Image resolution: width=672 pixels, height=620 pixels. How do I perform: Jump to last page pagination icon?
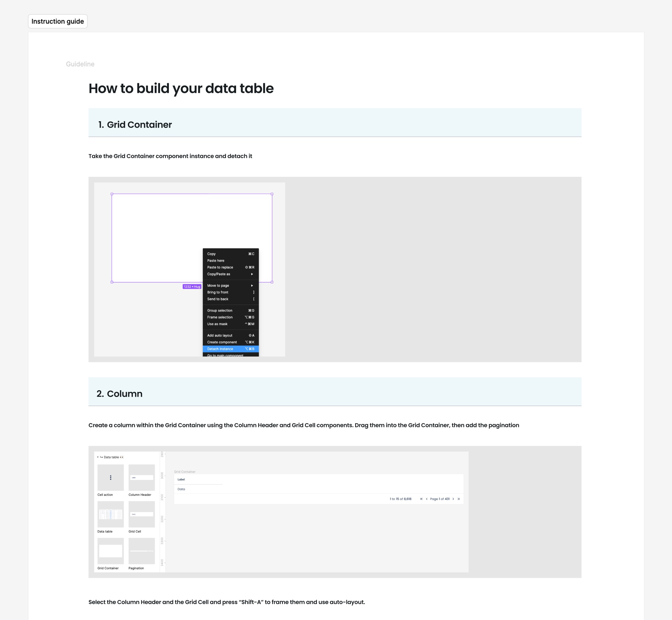click(x=459, y=499)
